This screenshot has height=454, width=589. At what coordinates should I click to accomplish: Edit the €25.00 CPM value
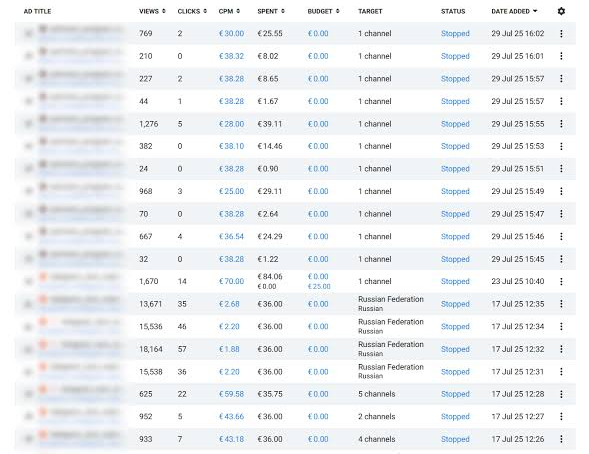231,191
